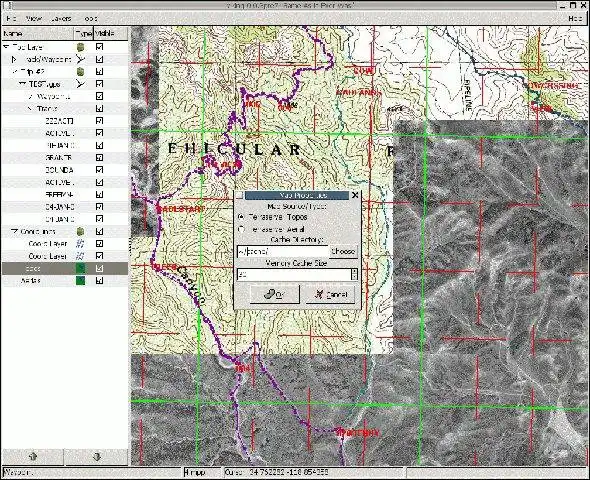Click the Memory Cache Size field
590x480 pixels.
coord(294,274)
